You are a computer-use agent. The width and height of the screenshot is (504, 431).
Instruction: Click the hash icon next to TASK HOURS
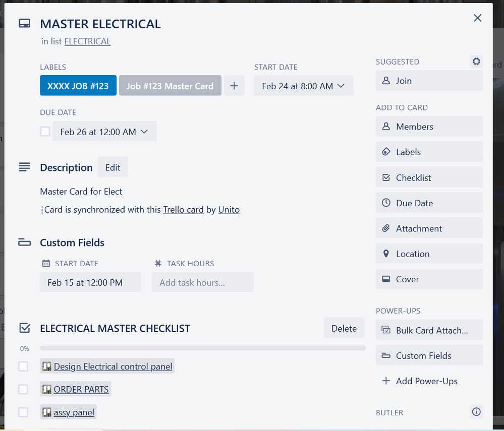[x=158, y=263]
